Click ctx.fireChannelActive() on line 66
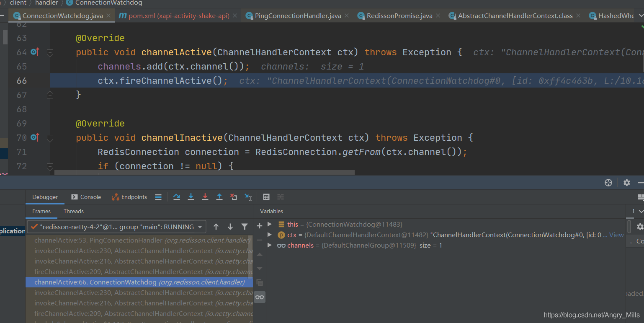Viewport: 644px width, 323px height. 163,80
